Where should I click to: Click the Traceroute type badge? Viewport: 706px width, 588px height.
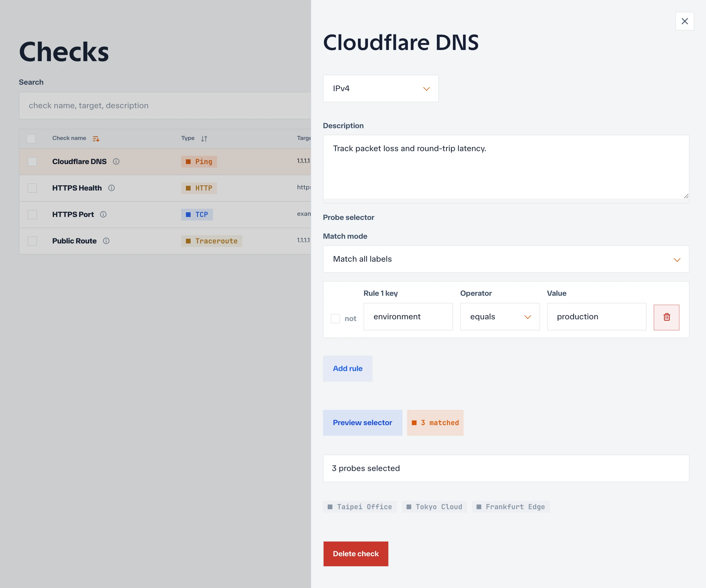(212, 241)
